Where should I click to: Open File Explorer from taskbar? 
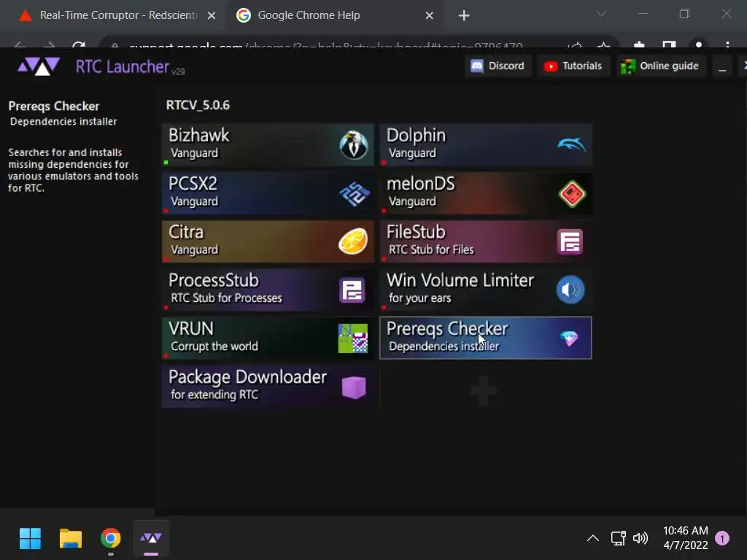tap(71, 539)
